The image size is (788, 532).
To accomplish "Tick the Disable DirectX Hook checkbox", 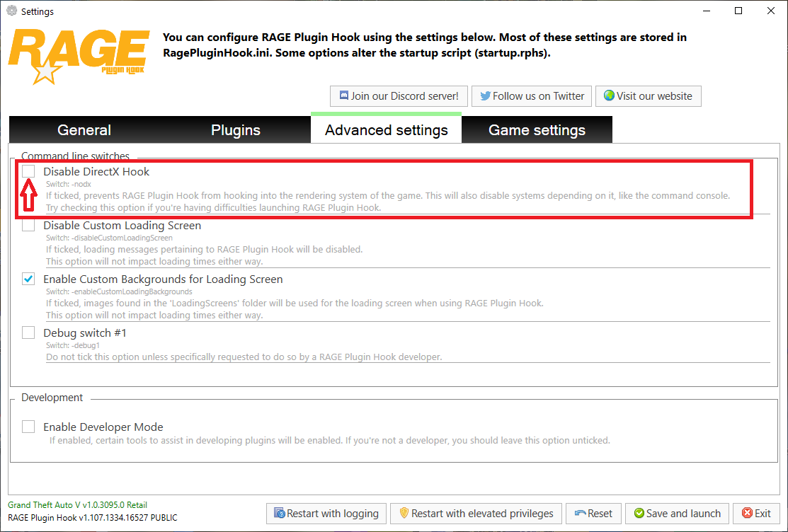I will [28, 171].
